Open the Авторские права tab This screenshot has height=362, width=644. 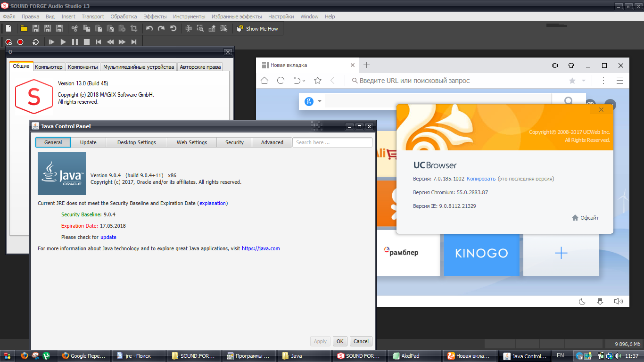(200, 67)
